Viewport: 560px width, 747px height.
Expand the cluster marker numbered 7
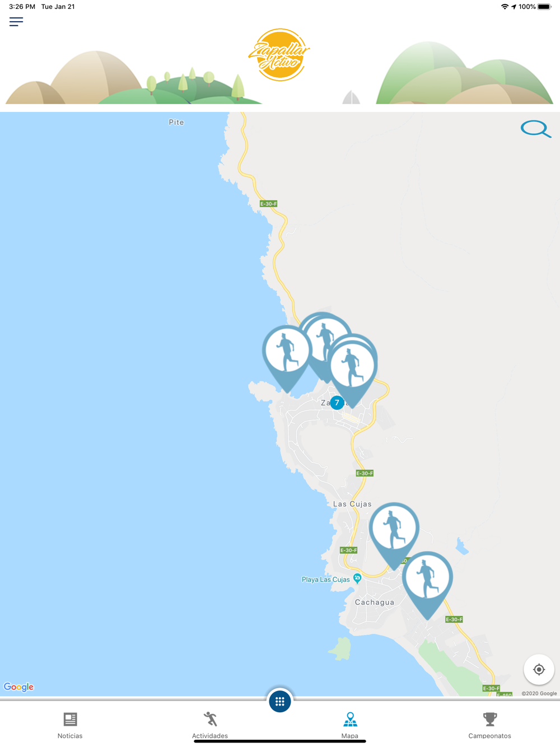click(337, 403)
